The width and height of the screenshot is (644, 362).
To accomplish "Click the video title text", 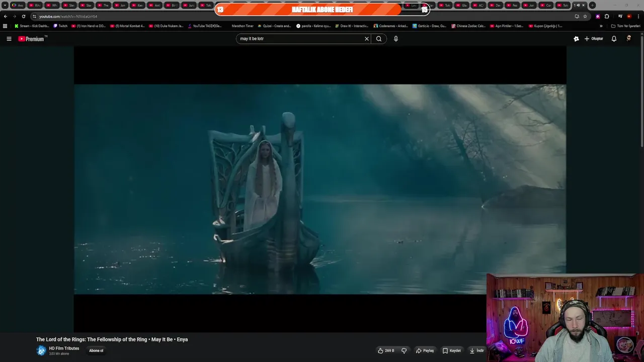I will coord(112,339).
